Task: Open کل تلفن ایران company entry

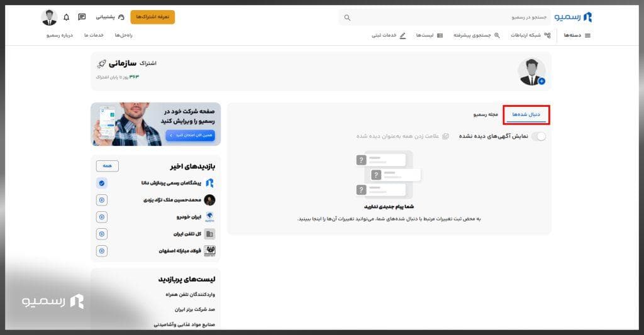Action: click(187, 234)
